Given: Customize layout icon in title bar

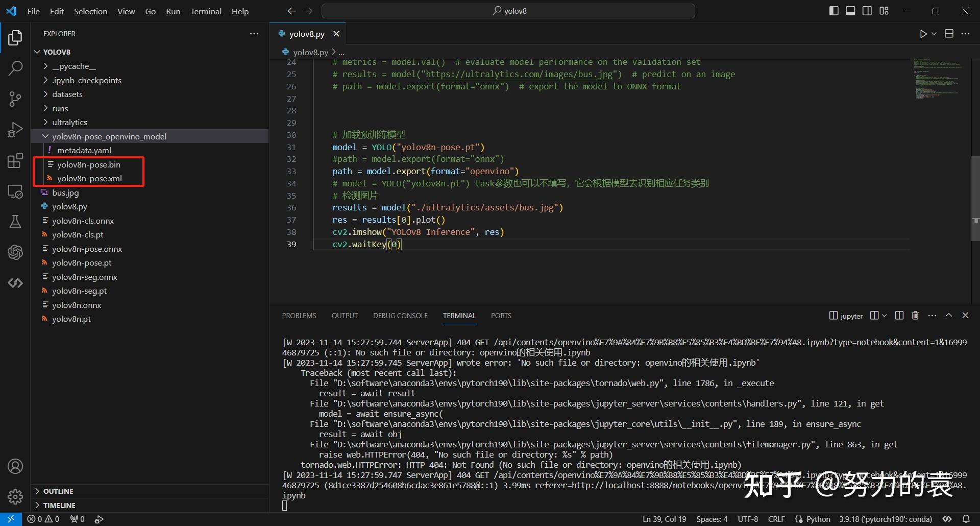Looking at the screenshot, I should click(x=884, y=11).
